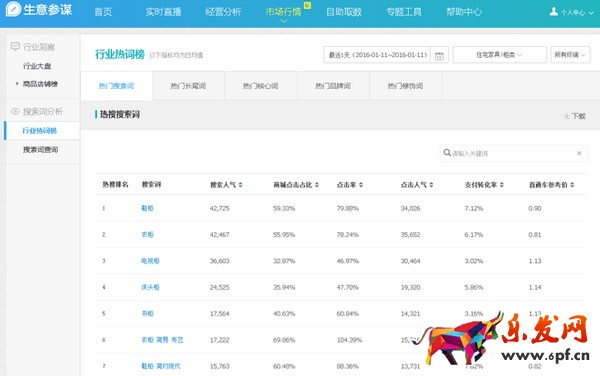Screen dimensions: 600x376
Task: Open 专题工具 in top navigation
Action: pyautogui.click(x=404, y=12)
